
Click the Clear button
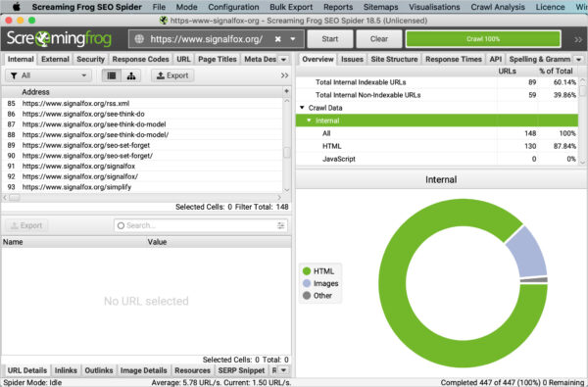[379, 39]
